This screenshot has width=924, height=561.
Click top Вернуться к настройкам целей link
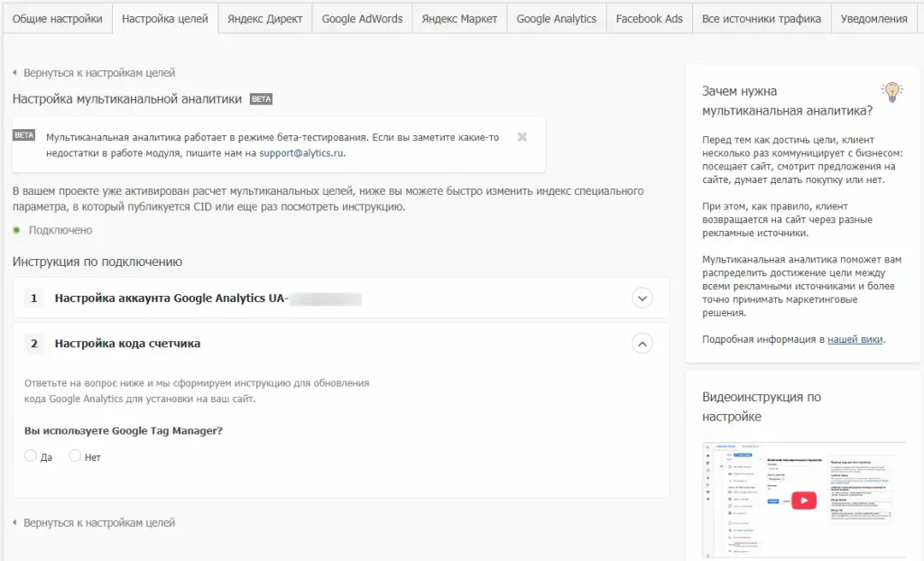(x=99, y=73)
